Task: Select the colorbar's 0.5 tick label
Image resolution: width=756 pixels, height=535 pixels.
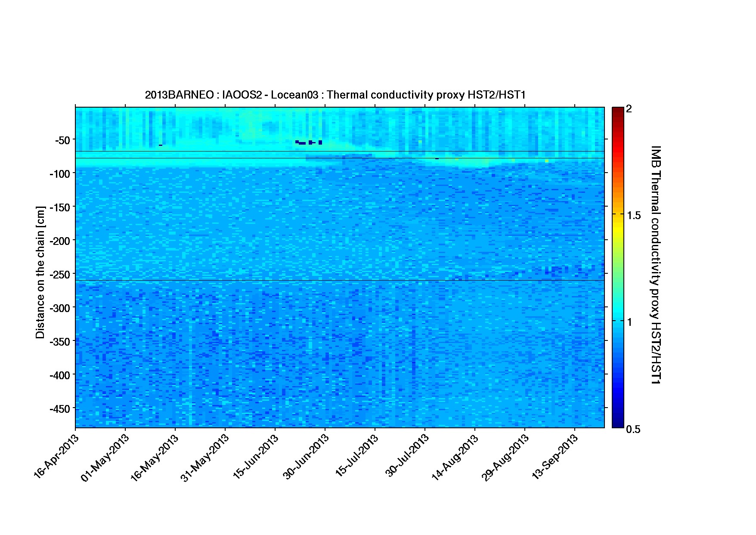Action: point(634,429)
